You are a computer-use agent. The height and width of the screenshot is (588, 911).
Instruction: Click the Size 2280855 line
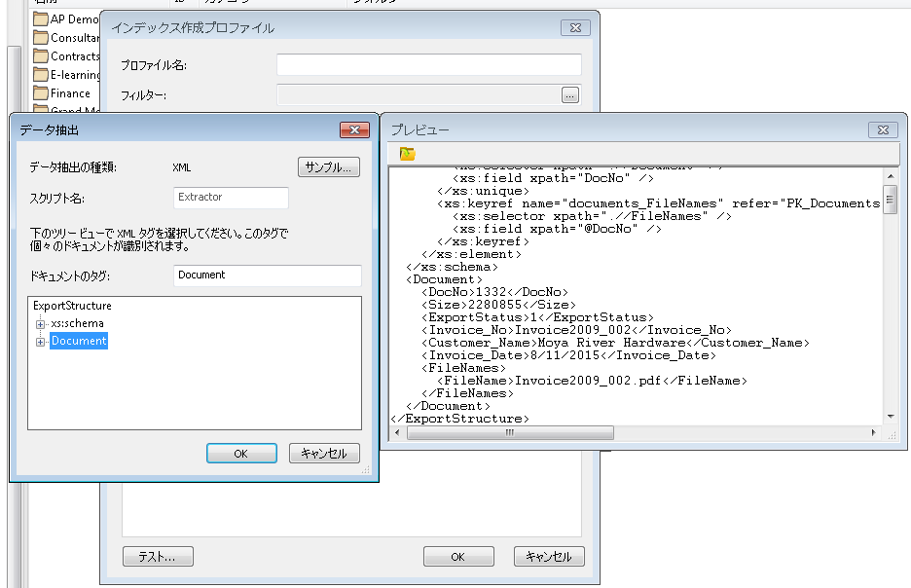pyautogui.click(x=498, y=305)
